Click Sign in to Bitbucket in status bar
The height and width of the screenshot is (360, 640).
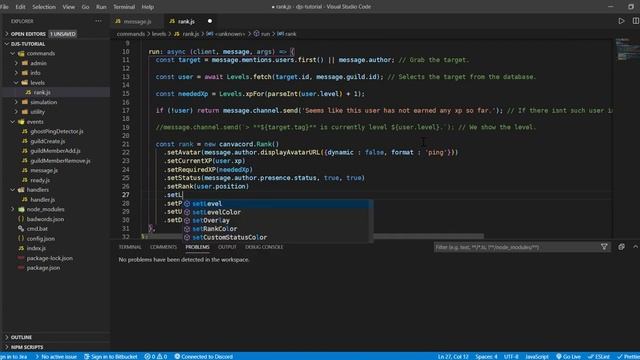pyautogui.click(x=111, y=356)
